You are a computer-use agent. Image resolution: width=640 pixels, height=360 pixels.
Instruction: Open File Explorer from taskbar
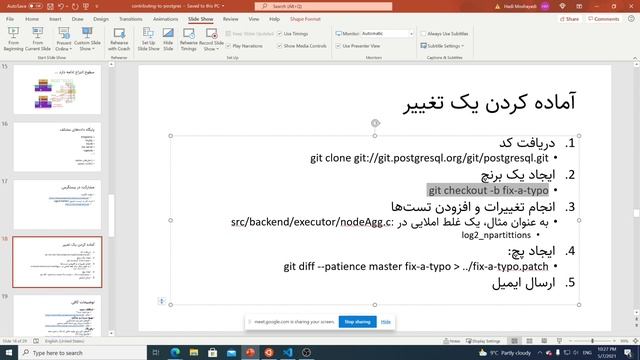(194, 352)
